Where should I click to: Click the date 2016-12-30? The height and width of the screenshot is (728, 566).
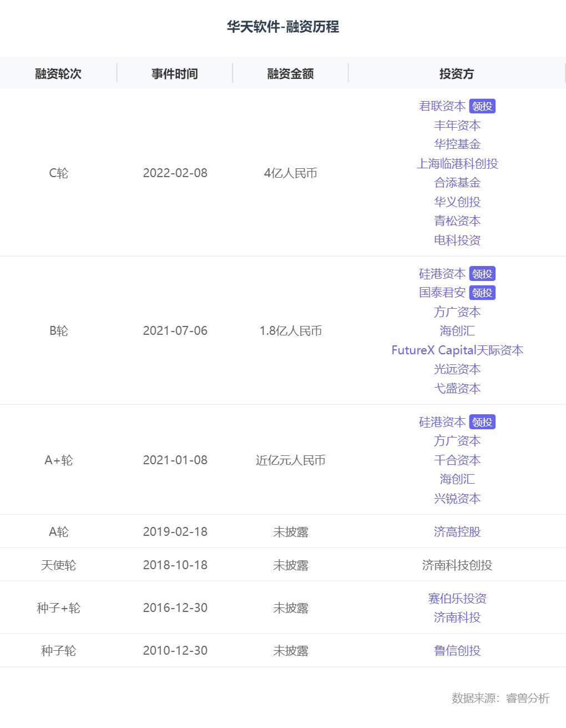[x=175, y=608]
